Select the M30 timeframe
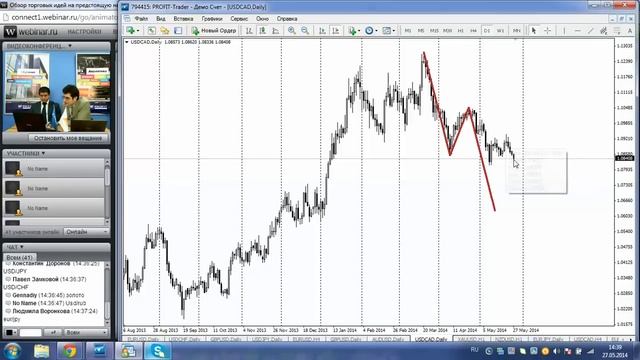Screen dimensions: 640x360 [447, 31]
